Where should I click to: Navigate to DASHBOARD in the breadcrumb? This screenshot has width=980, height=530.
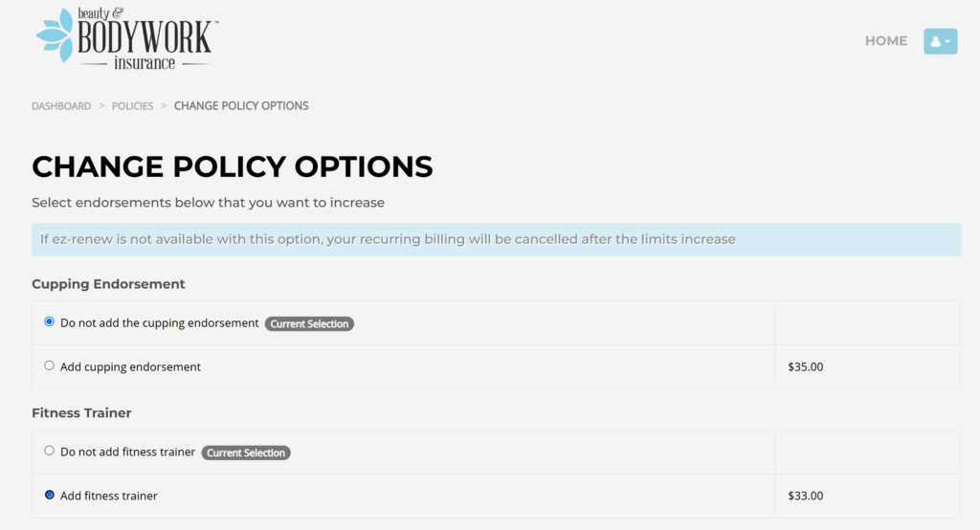pyautogui.click(x=61, y=106)
